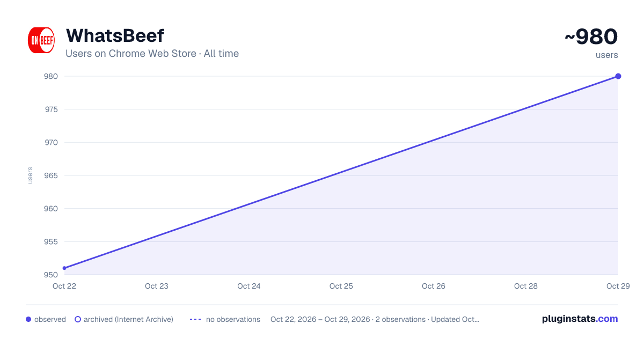644x338 pixels.
Task: Click the no observations dashed legend marker
Action: [195, 319]
